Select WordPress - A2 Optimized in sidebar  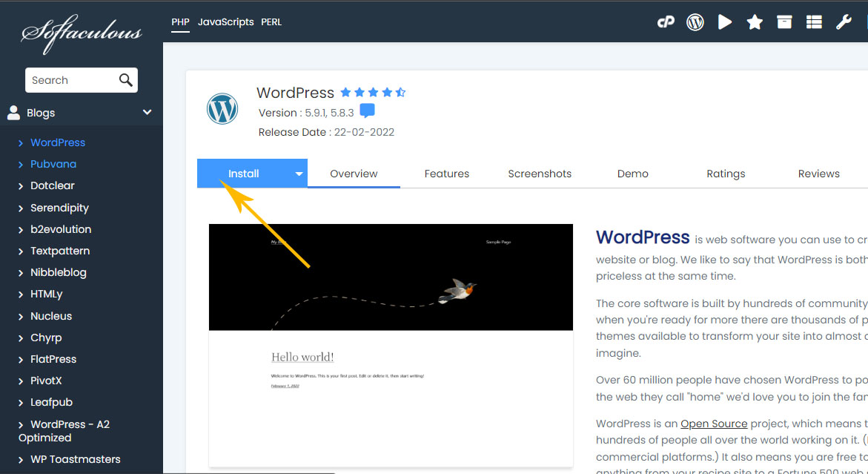(x=64, y=432)
